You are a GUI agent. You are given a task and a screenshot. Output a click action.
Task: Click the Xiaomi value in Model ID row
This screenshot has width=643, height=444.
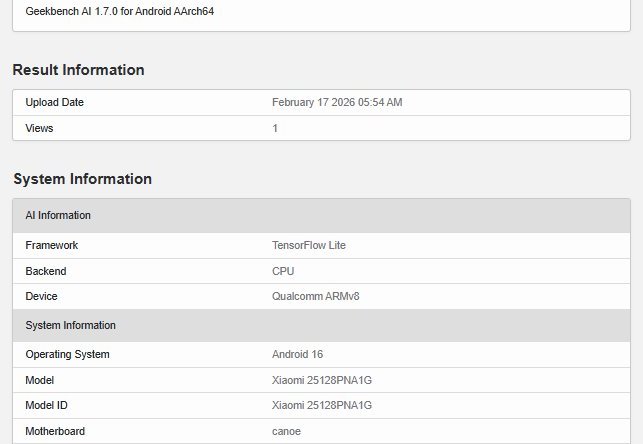[x=322, y=405]
